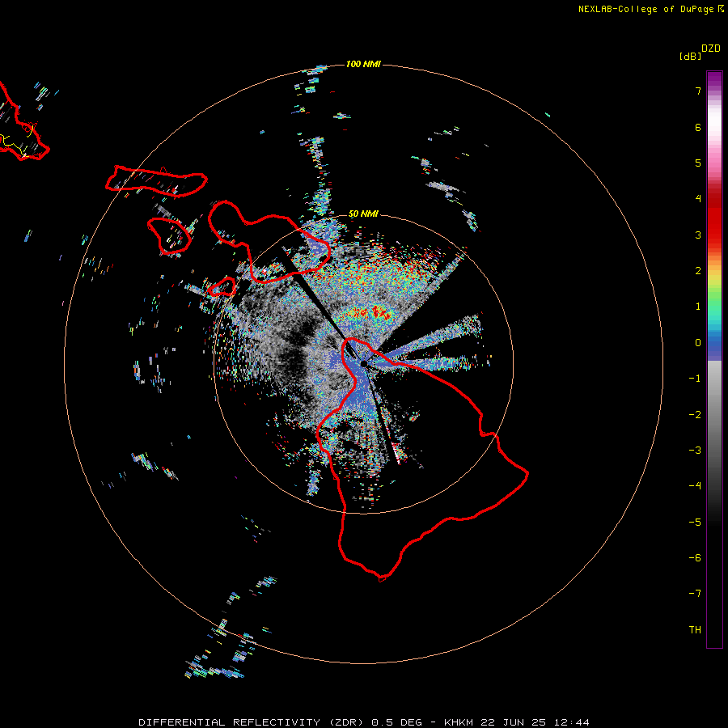The height and width of the screenshot is (728, 728).
Task: Click the -2 dB legend label
Action: [x=695, y=415]
